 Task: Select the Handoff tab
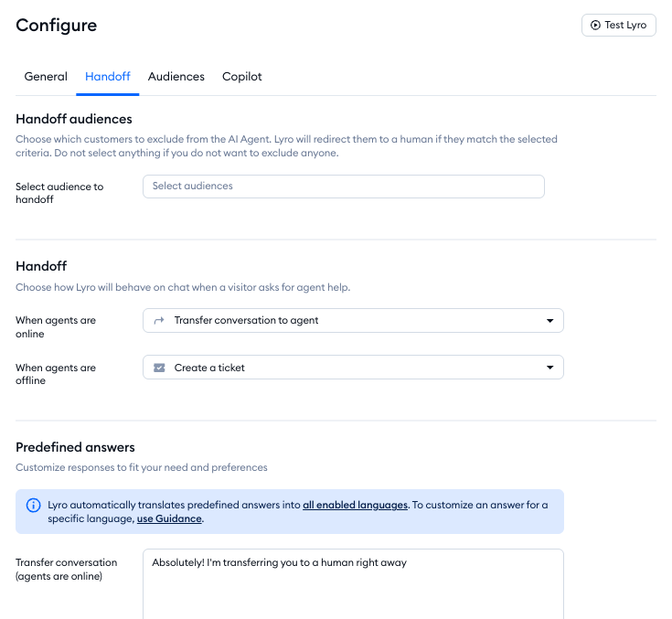pyautogui.click(x=108, y=77)
